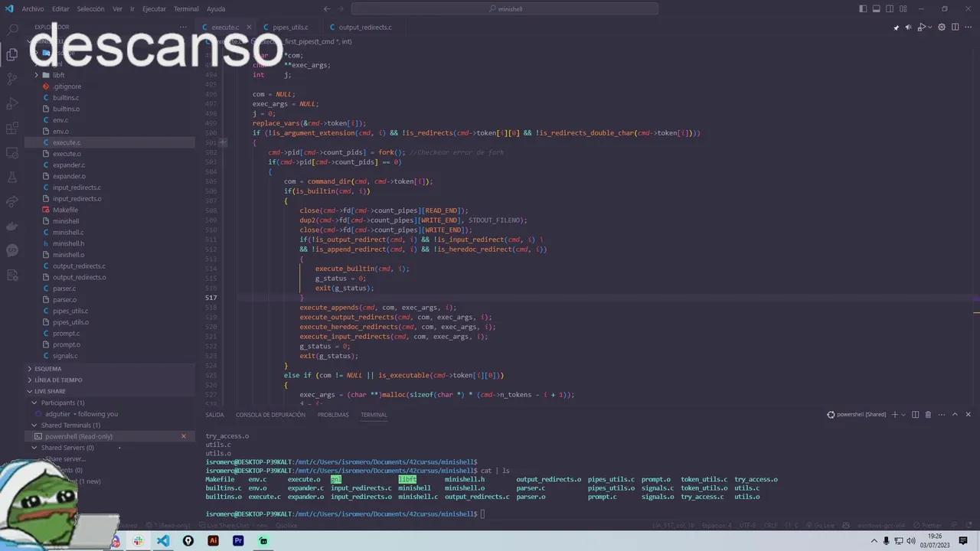Viewport: 980px width, 551px height.
Task: Toggle the bottom panel layout button
Action: [876, 9]
